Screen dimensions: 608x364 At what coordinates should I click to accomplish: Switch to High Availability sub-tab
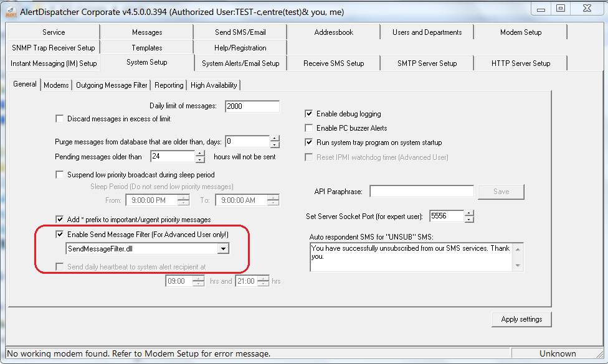click(214, 85)
